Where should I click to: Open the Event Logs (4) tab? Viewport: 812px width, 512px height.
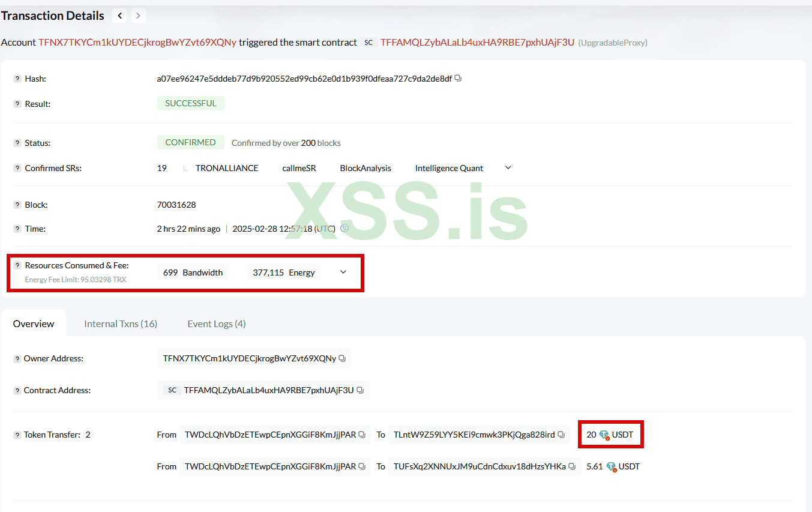(x=217, y=324)
